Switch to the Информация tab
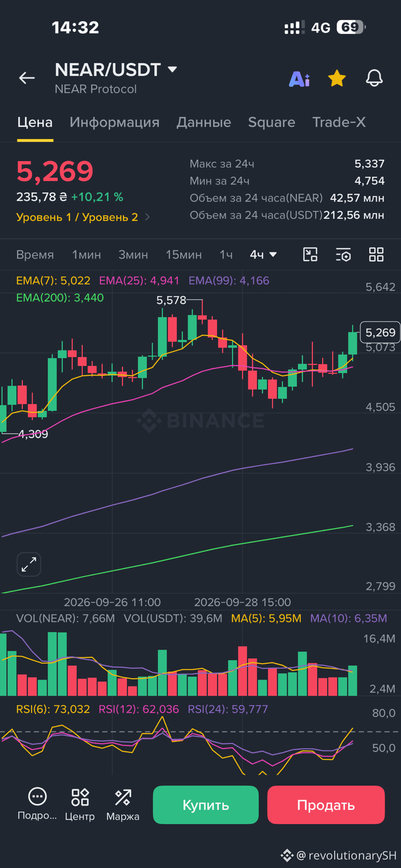The height and width of the screenshot is (868, 401). [114, 122]
